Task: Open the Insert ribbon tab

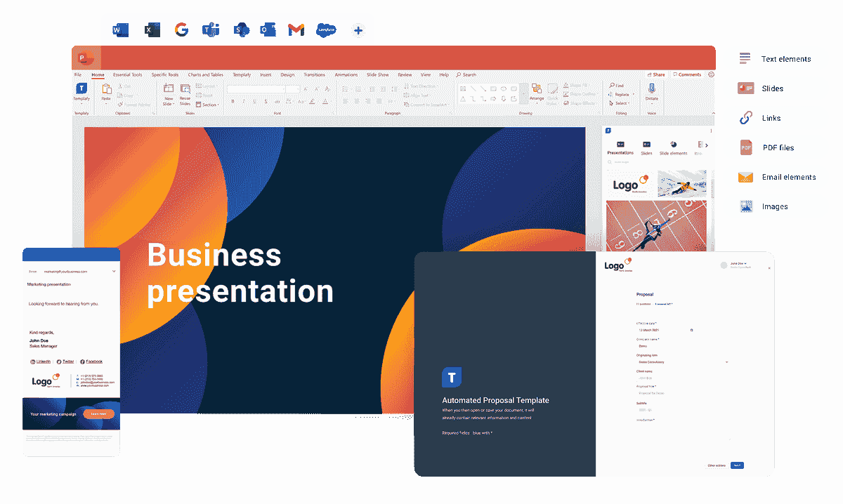Action: 266,74
